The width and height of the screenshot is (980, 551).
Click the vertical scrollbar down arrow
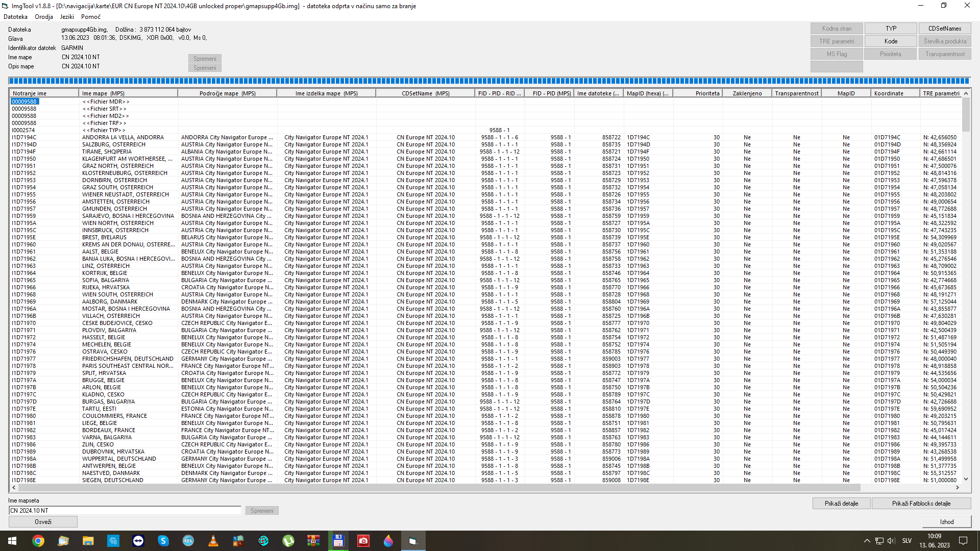point(966,479)
